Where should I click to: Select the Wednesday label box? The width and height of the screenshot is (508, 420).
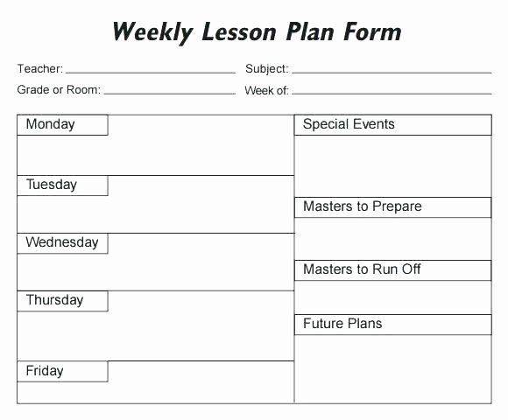pyautogui.click(x=62, y=243)
